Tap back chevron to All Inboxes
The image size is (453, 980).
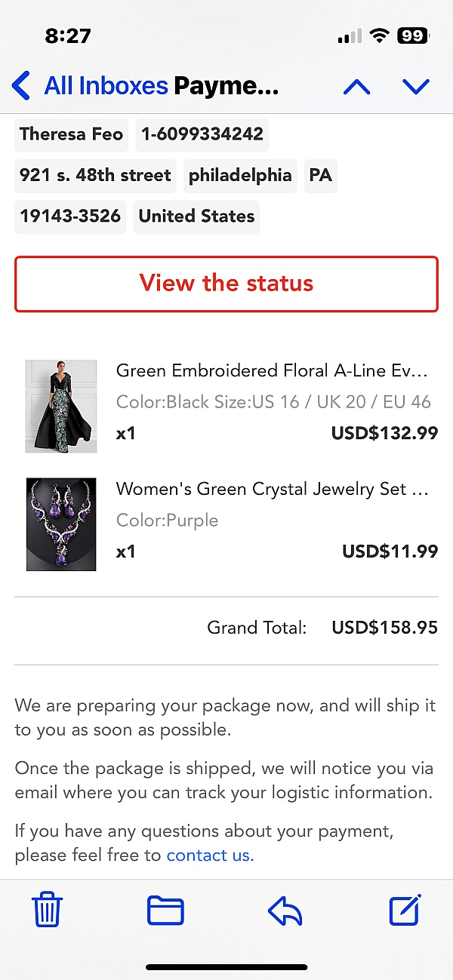click(22, 86)
